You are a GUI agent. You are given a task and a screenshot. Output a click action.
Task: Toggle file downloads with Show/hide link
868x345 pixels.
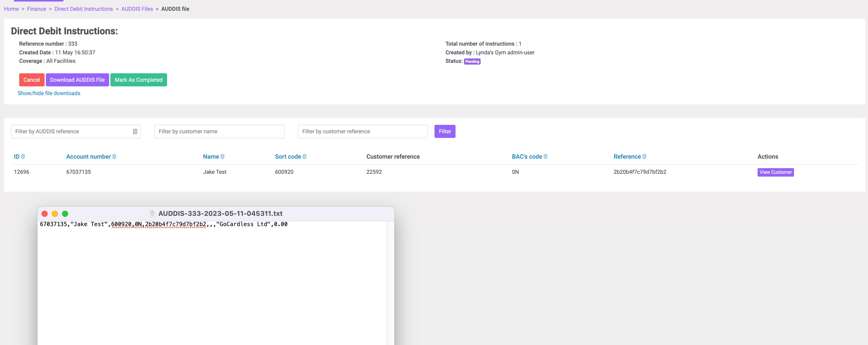point(49,93)
